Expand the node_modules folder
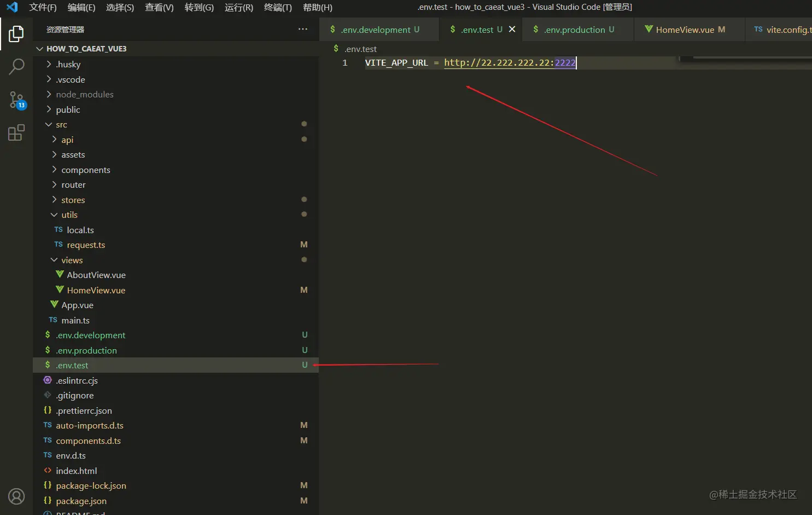Viewport: 812px width, 515px height. click(x=176, y=94)
